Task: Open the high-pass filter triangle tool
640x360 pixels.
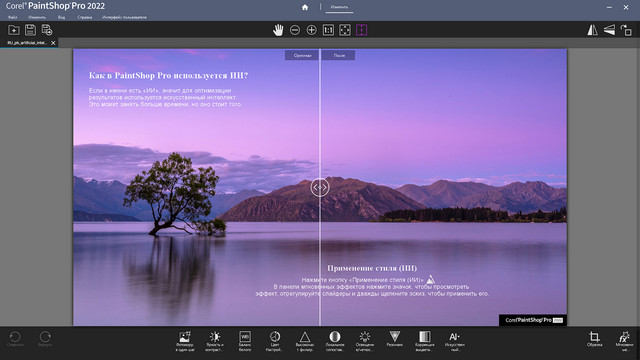Action: click(304, 341)
